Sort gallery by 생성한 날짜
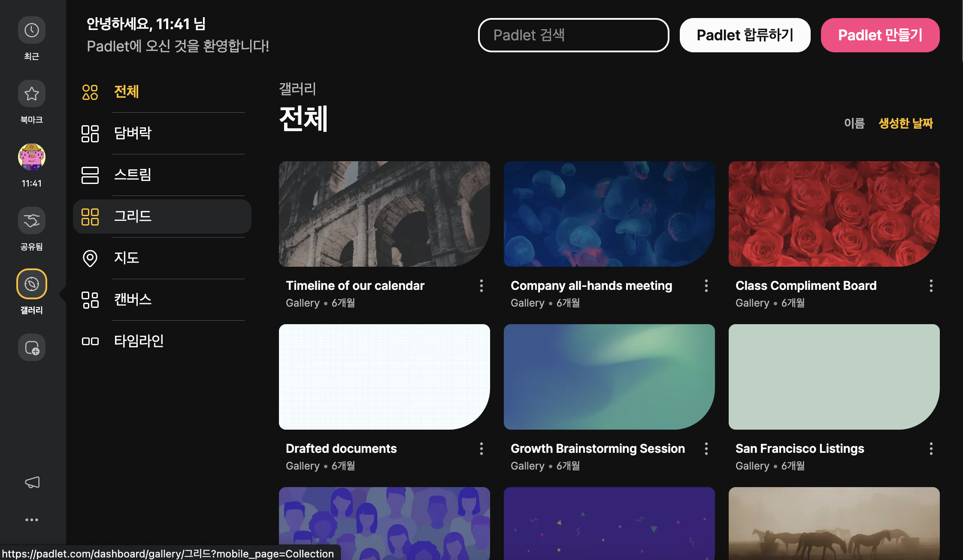Image resolution: width=963 pixels, height=560 pixels. coord(905,123)
